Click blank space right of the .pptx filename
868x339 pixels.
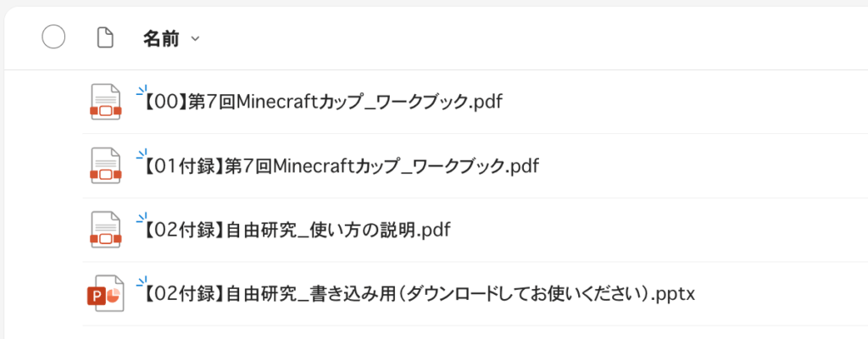780,295
